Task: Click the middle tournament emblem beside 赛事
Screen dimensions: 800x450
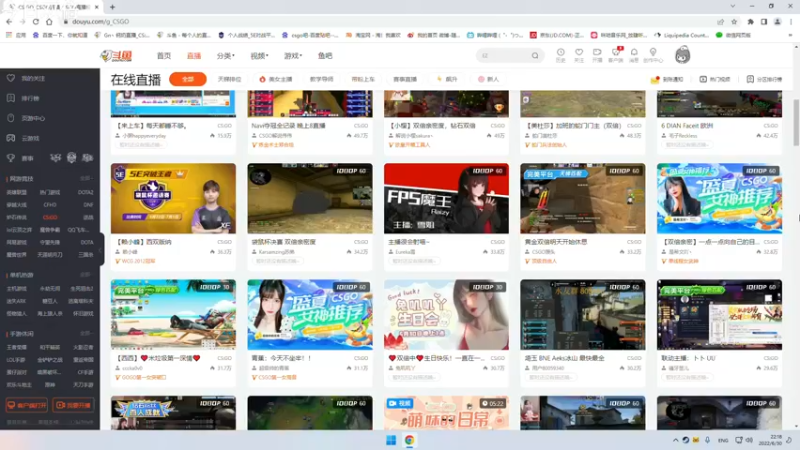Action: [x=71, y=158]
